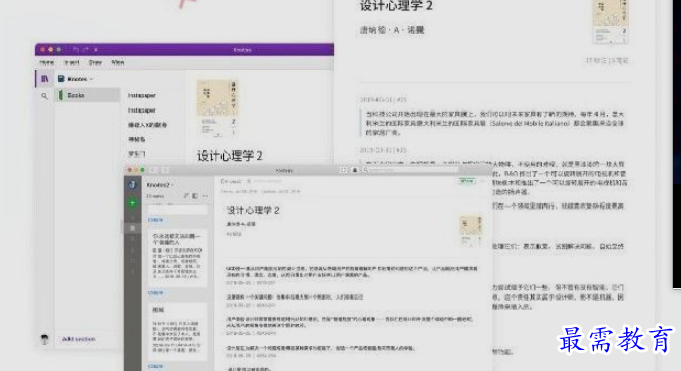Click 设计心理学 2 heading in right page
The image size is (681, 371).
click(x=396, y=6)
